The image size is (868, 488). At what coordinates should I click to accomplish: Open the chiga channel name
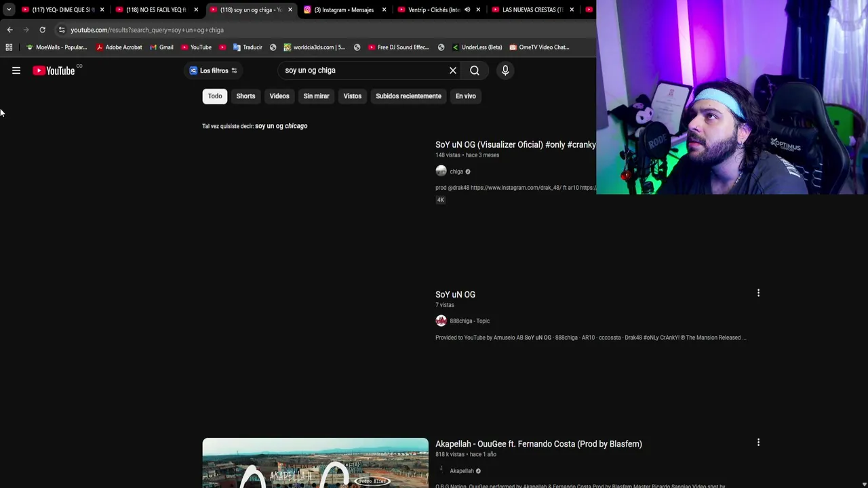click(456, 171)
